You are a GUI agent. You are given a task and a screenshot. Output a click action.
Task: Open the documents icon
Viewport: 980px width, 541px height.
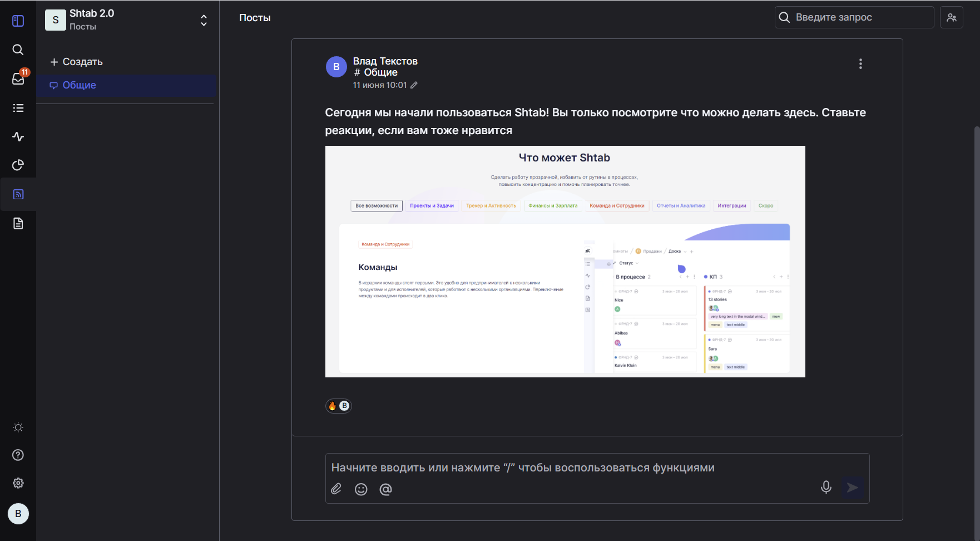point(18,223)
